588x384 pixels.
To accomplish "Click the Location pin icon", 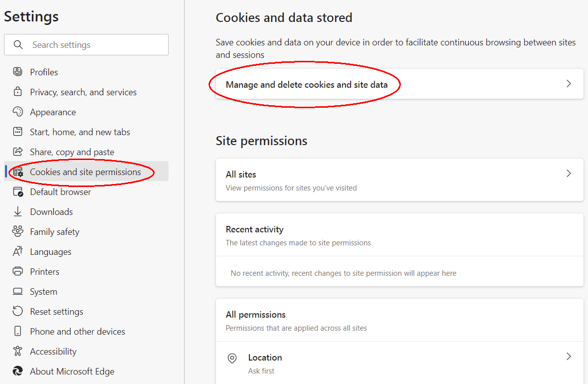I will [232, 358].
